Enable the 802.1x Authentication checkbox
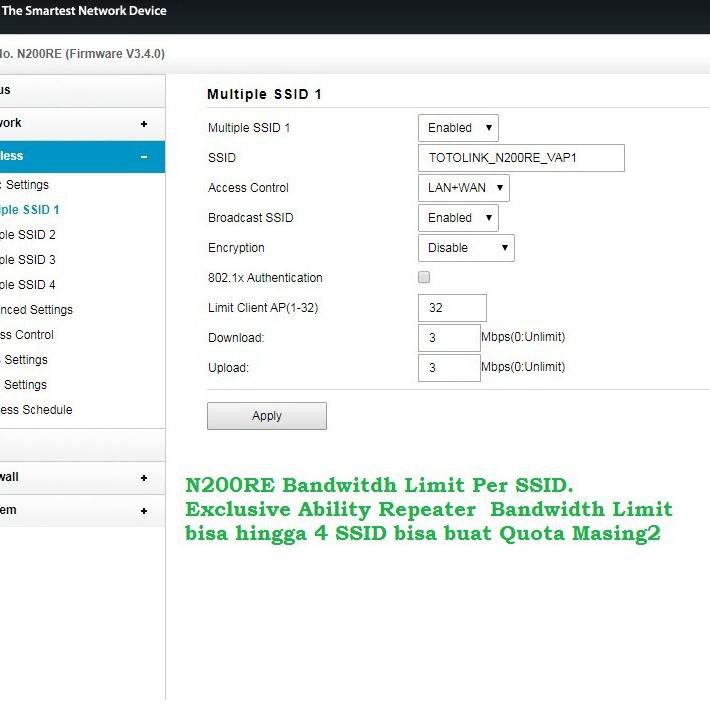Viewport: 710px width, 710px height. tap(424, 277)
